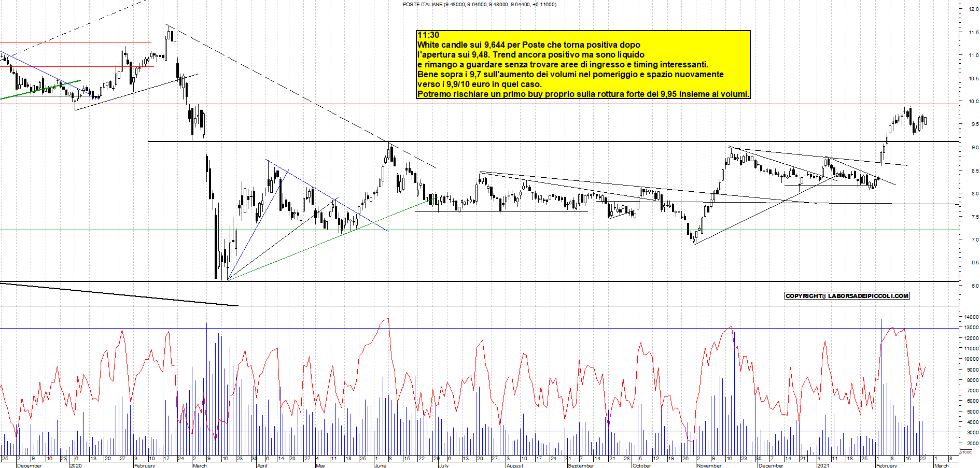Click the 10000 volume axis label
Viewport: 980px width, 468px height.
pos(972,359)
